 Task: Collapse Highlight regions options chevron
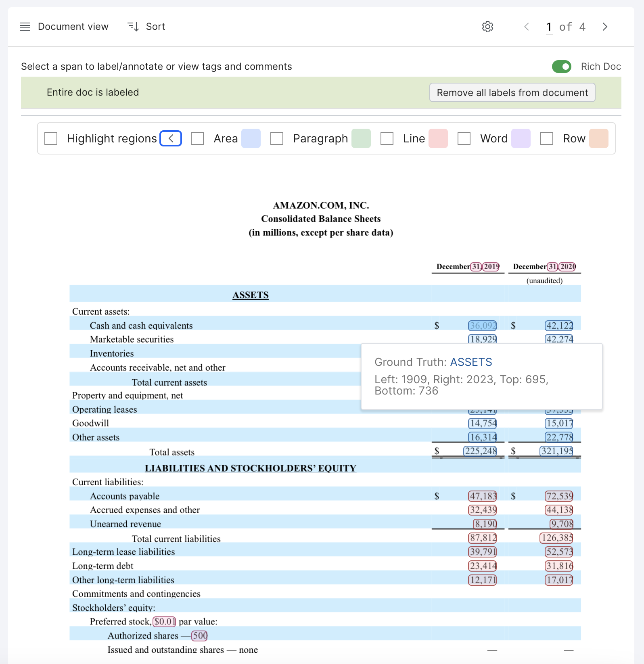171,138
